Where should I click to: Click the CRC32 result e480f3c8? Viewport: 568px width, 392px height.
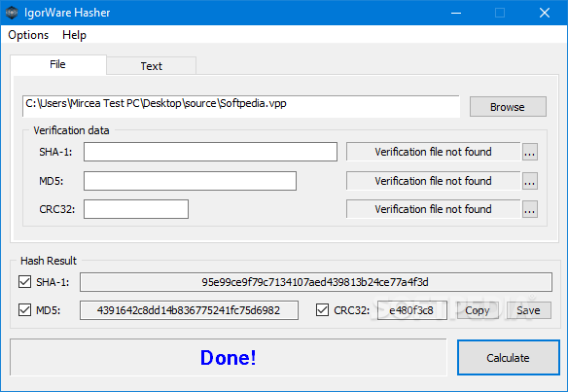[x=411, y=310]
